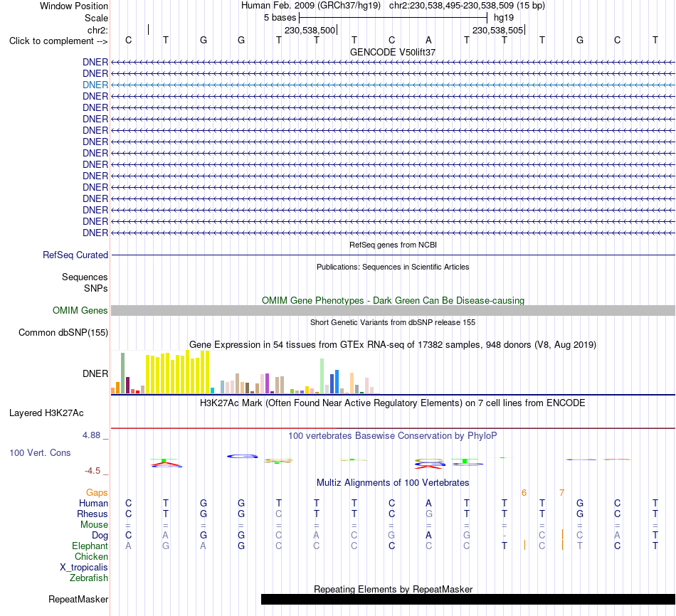The image size is (676, 616).
Task: Click the 230,538,505 ruler position
Action: point(497,30)
